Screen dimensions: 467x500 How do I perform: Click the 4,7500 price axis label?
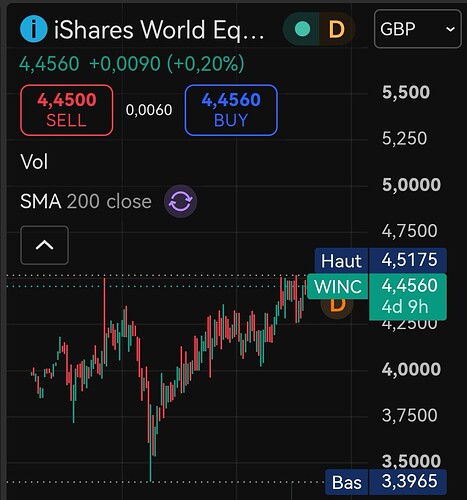coord(409,231)
